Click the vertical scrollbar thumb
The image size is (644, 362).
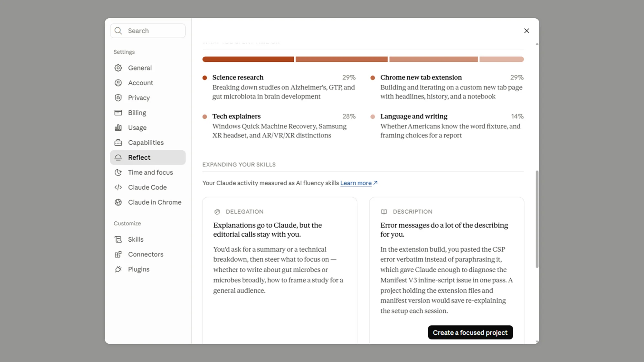(537, 219)
